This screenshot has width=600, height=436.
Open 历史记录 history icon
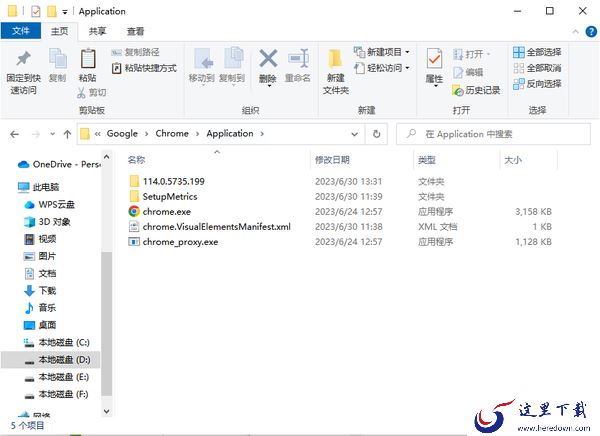coord(458,90)
